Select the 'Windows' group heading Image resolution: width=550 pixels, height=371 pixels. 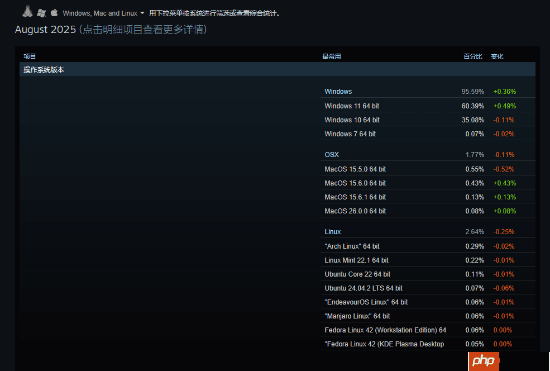338,92
